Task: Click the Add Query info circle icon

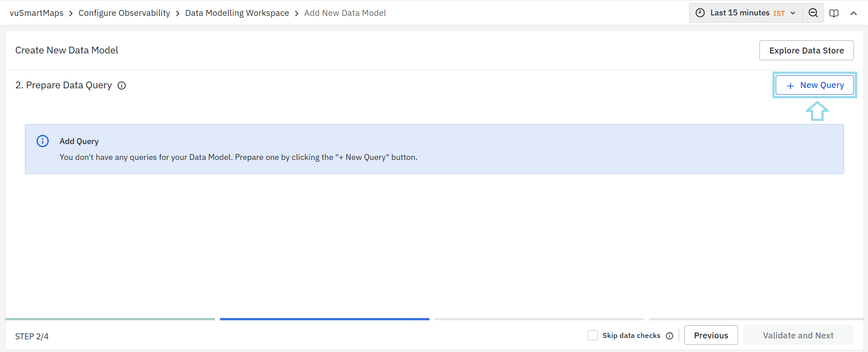Action: [43, 141]
